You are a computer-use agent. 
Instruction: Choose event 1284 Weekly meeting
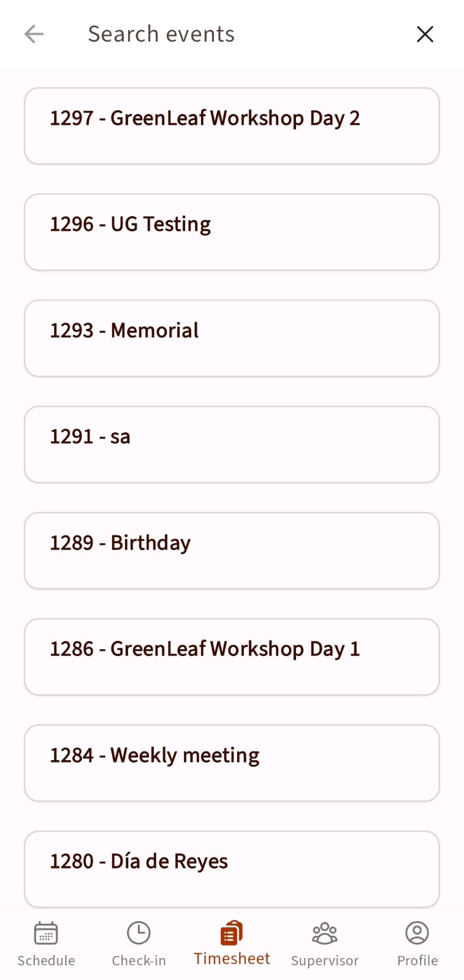tap(232, 763)
